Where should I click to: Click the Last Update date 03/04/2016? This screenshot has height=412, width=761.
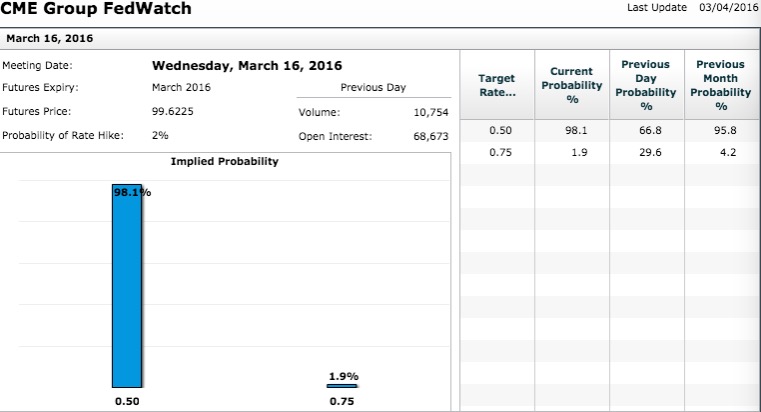point(723,8)
